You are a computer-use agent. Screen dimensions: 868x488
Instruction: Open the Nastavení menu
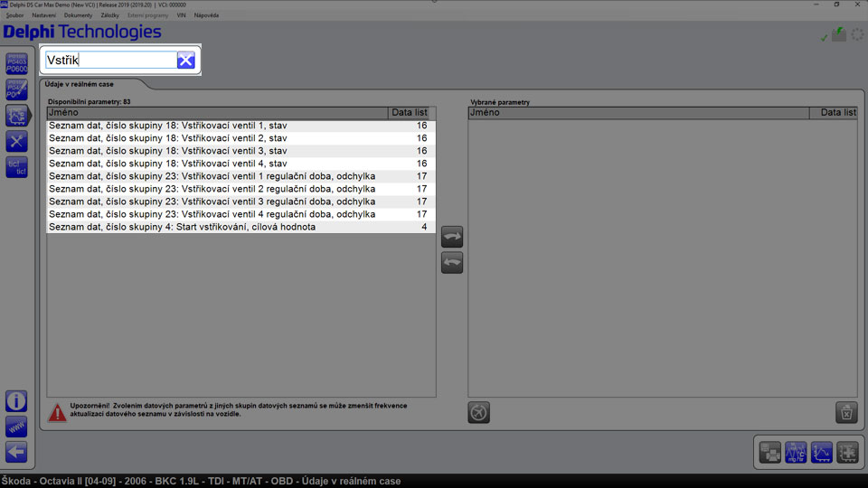coord(43,15)
